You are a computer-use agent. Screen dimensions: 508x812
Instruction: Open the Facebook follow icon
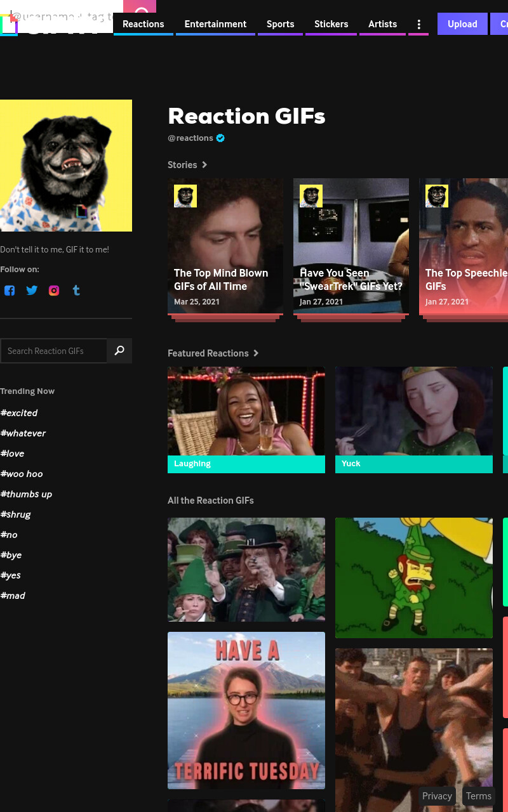(x=10, y=291)
